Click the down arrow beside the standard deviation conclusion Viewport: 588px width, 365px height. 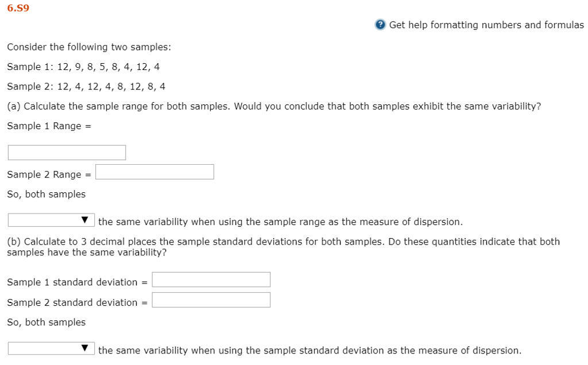pos(85,348)
